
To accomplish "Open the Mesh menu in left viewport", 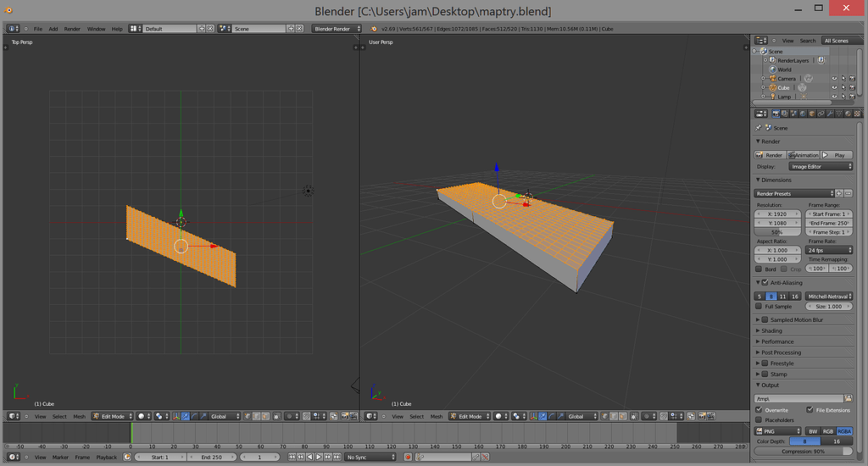I will tap(79, 416).
